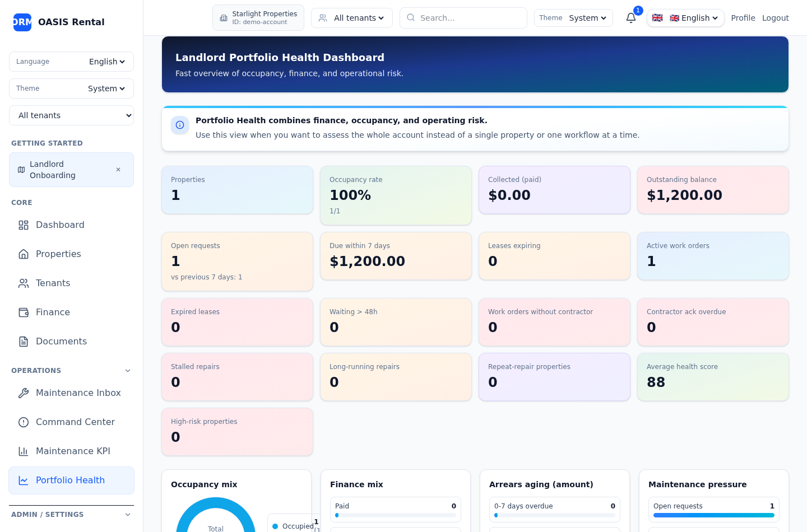Dismiss the Landlord Onboarding item
Screen dimensions: 807x532
click(118, 170)
